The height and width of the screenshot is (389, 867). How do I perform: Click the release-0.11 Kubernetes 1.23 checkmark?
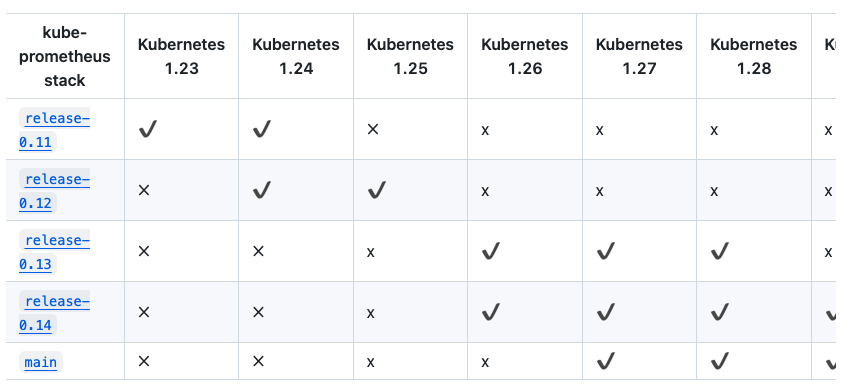tap(148, 129)
